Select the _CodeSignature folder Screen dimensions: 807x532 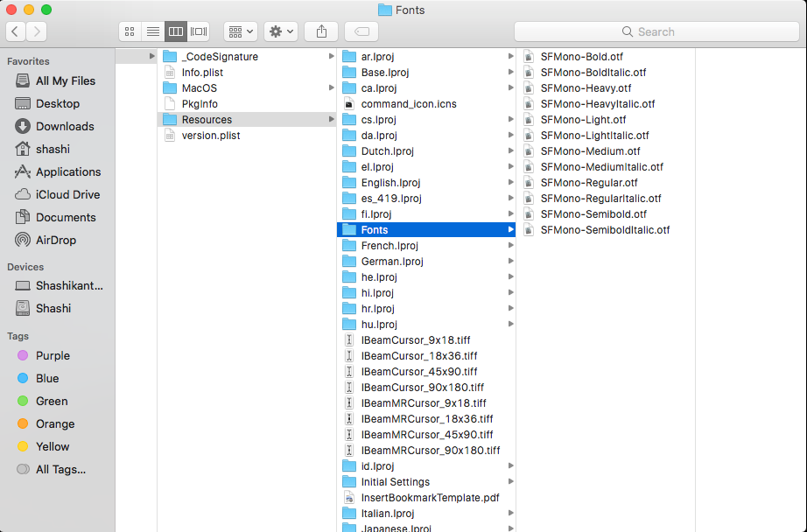click(247, 57)
